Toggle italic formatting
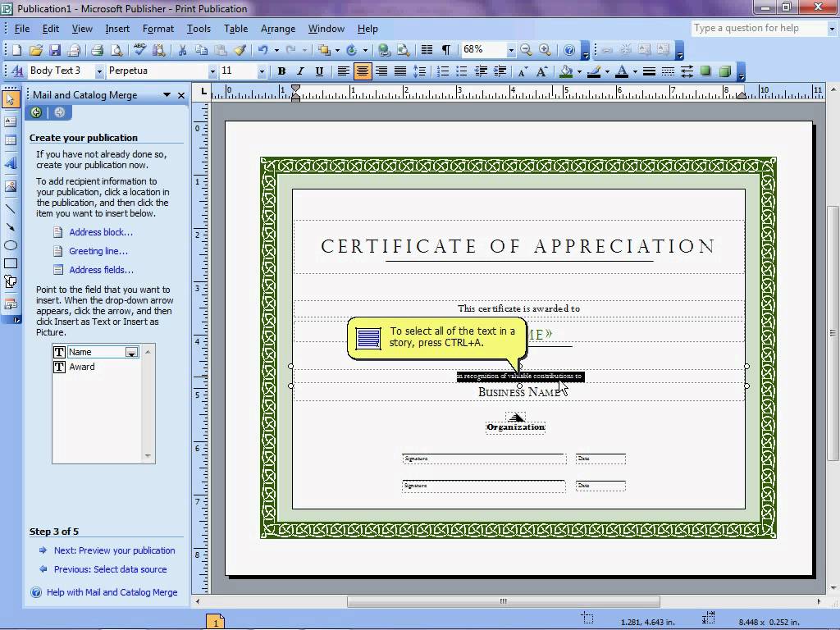The image size is (840, 630). pos(299,71)
